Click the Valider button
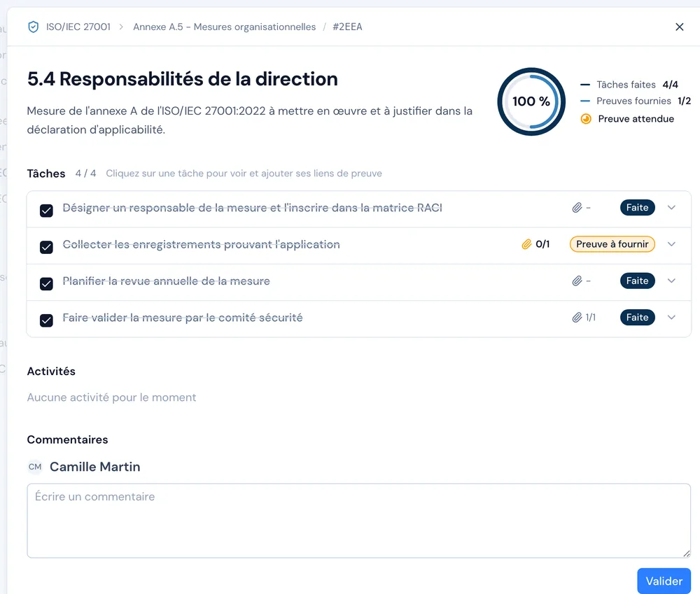 [x=664, y=581]
